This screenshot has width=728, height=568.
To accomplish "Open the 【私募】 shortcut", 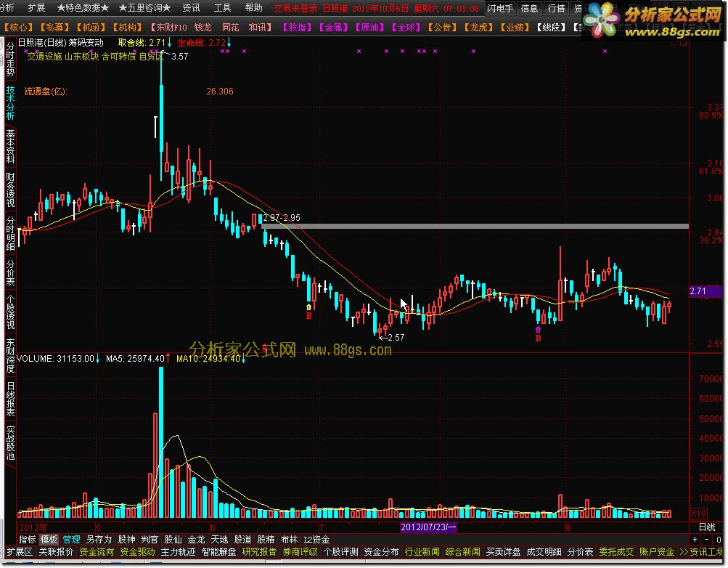I will pyautogui.click(x=54, y=28).
